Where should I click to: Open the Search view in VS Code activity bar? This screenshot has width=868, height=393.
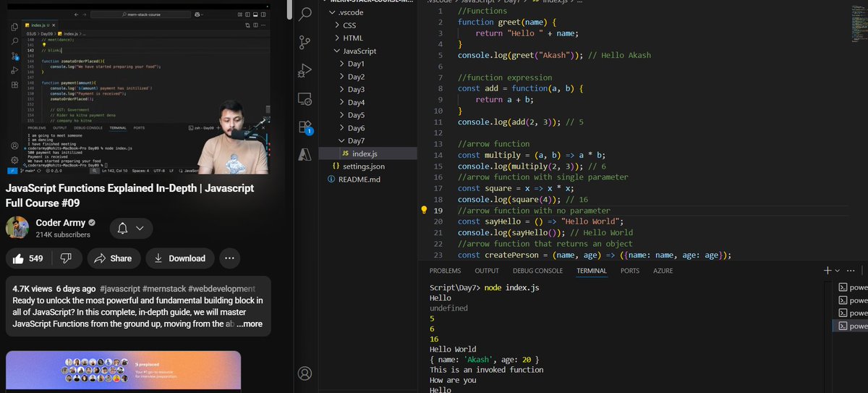click(x=305, y=13)
